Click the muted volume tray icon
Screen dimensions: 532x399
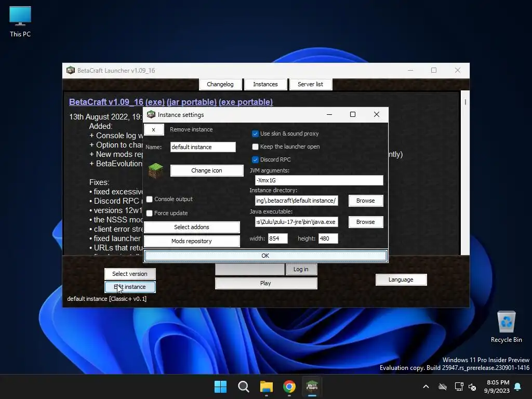pos(472,387)
